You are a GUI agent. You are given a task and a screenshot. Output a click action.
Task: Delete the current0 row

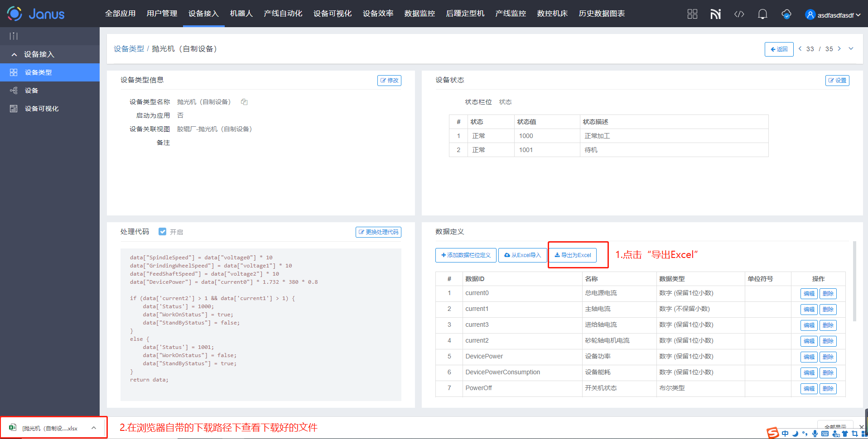828,293
